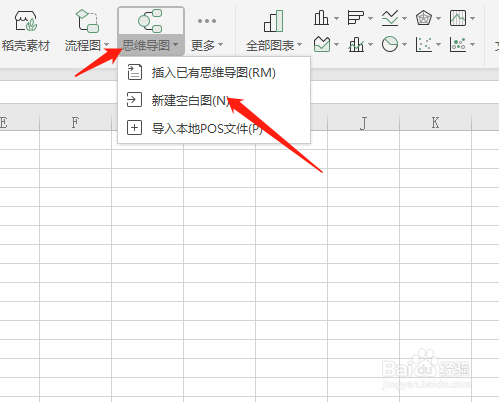Expand the 流程图 dropdown arrow
The height and width of the screenshot is (402, 499).
pyautogui.click(x=107, y=45)
